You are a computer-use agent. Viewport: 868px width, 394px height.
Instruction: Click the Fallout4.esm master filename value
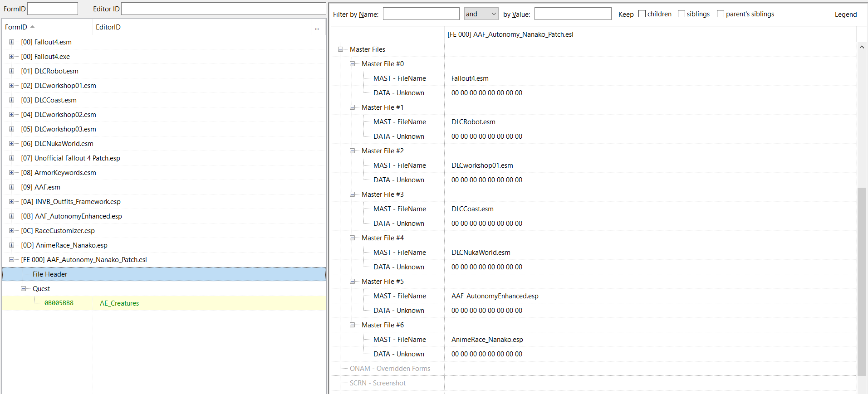470,78
